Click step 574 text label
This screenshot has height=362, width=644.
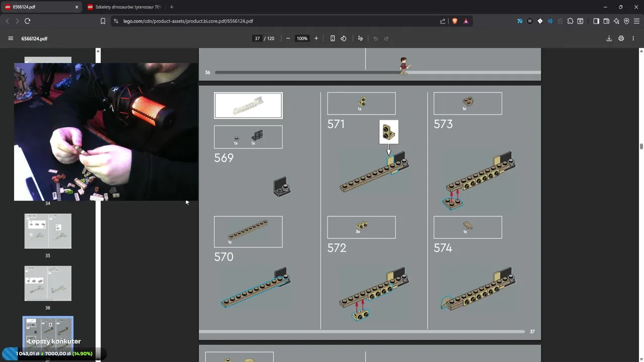pyautogui.click(x=443, y=248)
